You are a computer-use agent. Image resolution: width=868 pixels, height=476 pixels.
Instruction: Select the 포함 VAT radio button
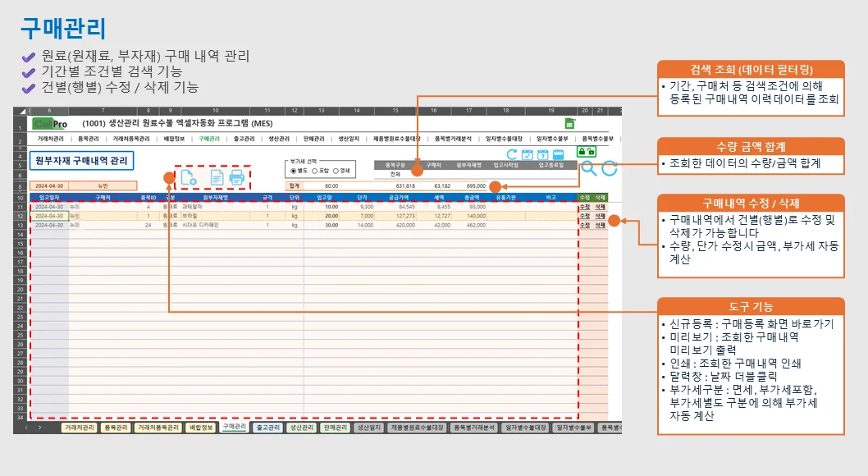tap(313, 169)
